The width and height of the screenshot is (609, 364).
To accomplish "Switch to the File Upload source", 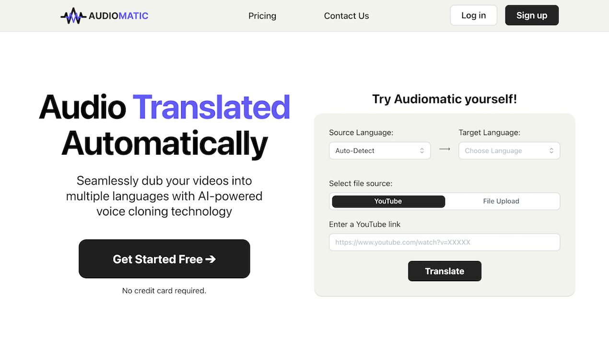I will pyautogui.click(x=501, y=201).
